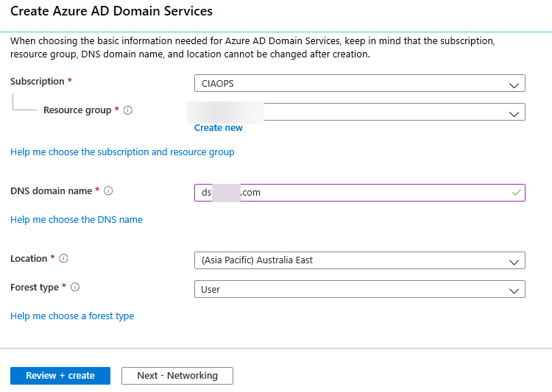Viewport: 552px width, 392px height.
Task: Open Help me choose the subscription and resource group
Action: tap(122, 152)
